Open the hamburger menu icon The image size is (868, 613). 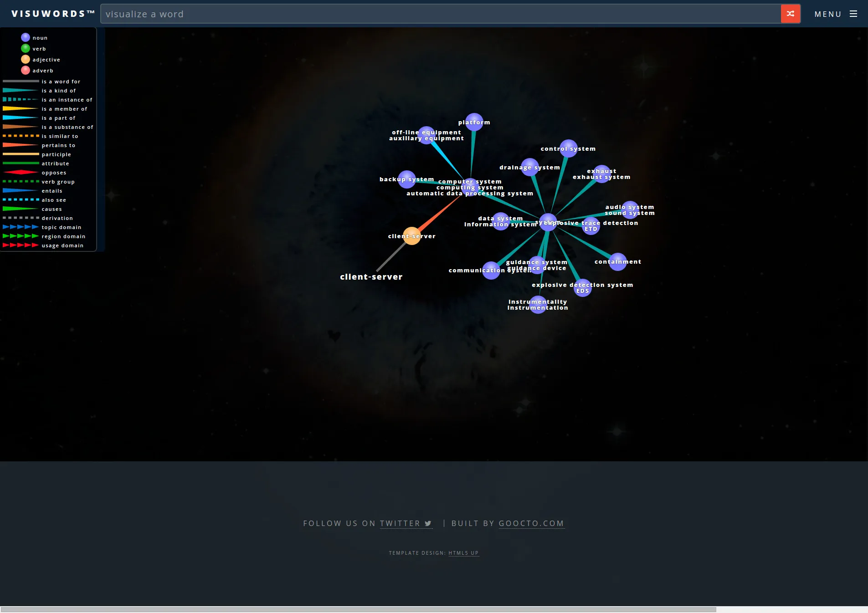pyautogui.click(x=854, y=14)
